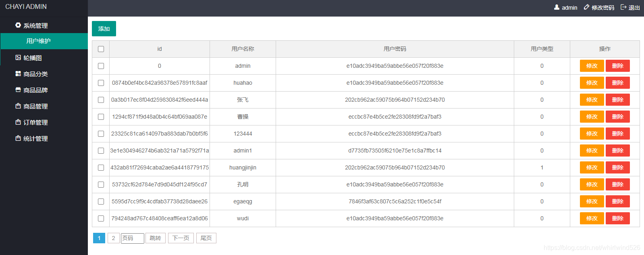Screen dimensions: 644x255
Task: Select the checkbox for user 曹操
Action: (x=101, y=117)
